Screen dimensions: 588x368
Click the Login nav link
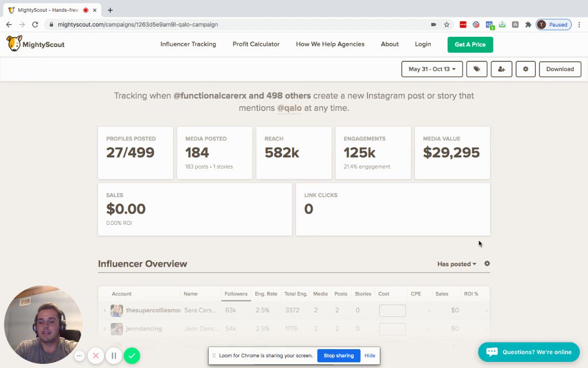(423, 44)
